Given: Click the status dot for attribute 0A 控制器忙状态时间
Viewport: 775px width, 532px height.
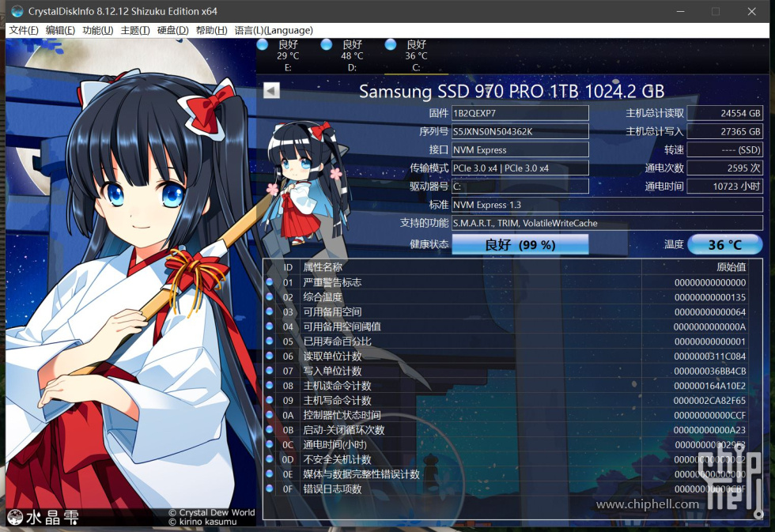Looking at the screenshot, I should point(270,414).
